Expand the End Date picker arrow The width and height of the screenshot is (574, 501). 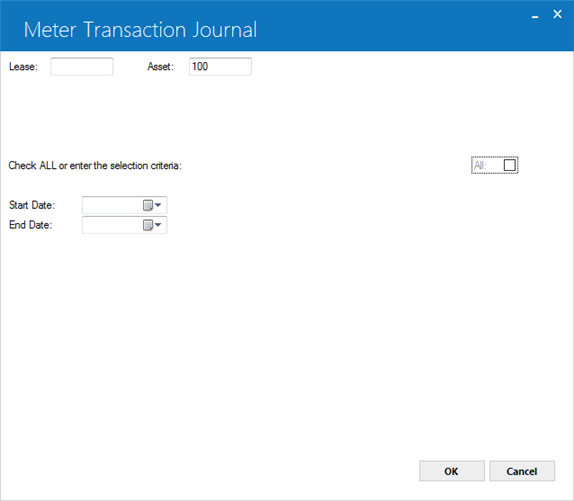[158, 225]
